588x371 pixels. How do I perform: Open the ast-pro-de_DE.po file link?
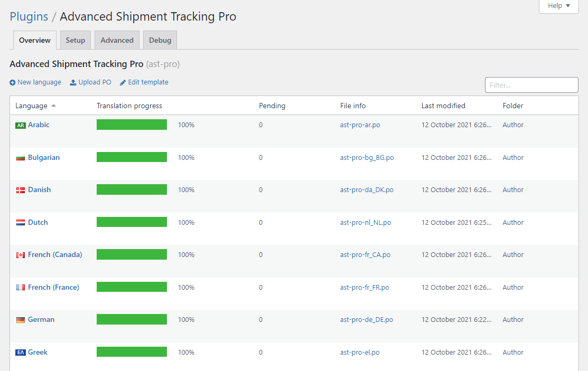tap(367, 320)
